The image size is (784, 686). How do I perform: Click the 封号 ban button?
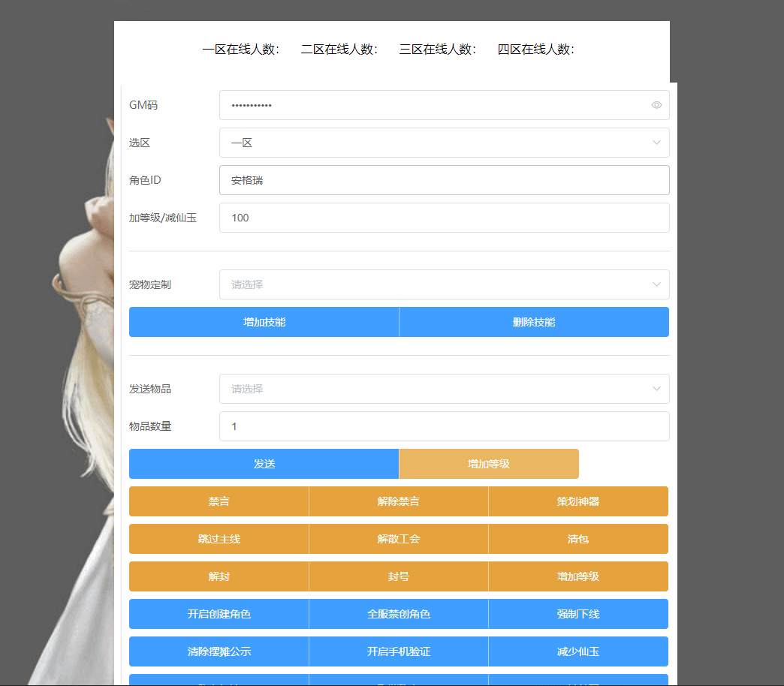pyautogui.click(x=399, y=576)
